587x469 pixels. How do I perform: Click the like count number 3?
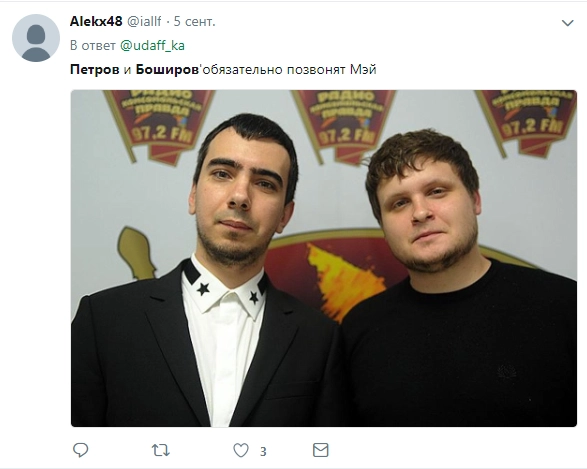point(263,451)
